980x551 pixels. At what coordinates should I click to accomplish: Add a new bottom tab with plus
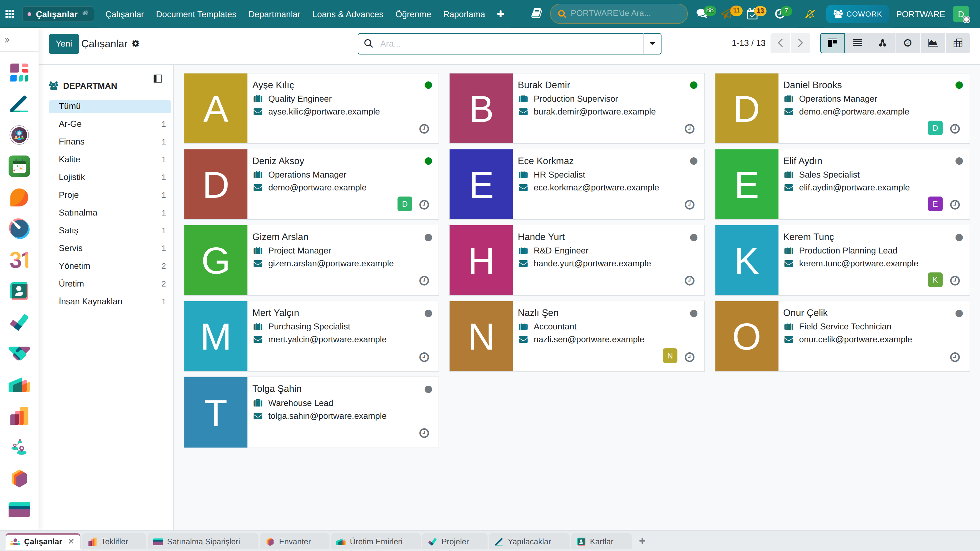pyautogui.click(x=642, y=541)
